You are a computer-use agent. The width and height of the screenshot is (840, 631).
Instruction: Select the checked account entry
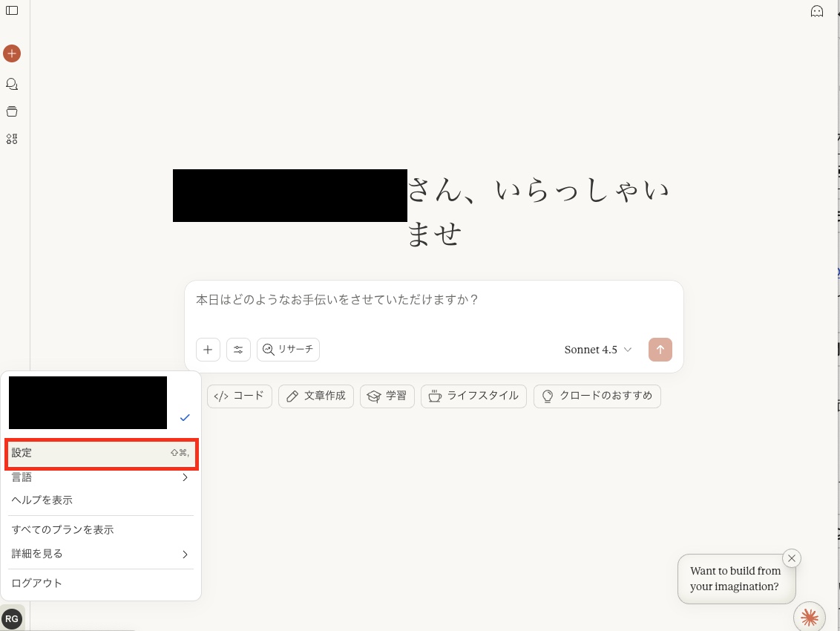pyautogui.click(x=100, y=403)
